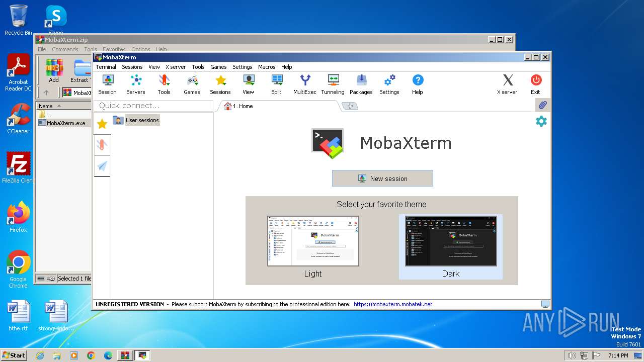Open the Session toolbar icon
The height and width of the screenshot is (362, 644).
click(107, 84)
